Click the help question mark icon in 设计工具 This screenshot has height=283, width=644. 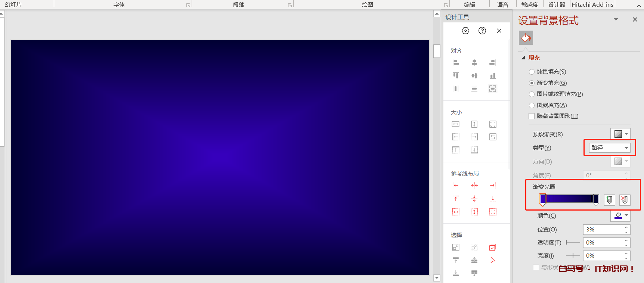point(482,31)
